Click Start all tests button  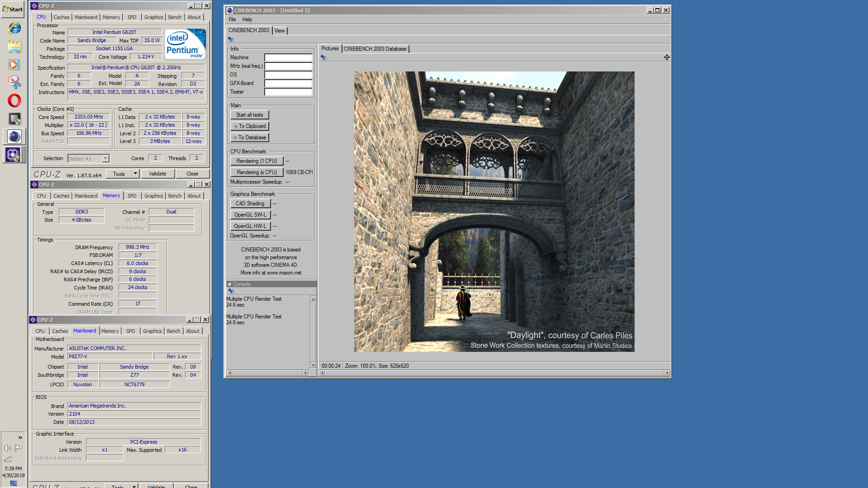click(250, 115)
